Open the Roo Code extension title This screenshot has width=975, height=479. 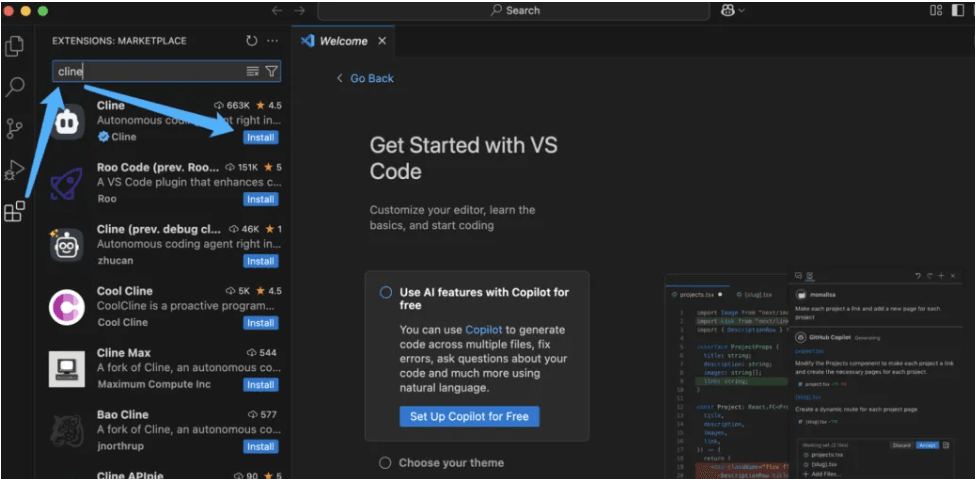pyautogui.click(x=158, y=167)
